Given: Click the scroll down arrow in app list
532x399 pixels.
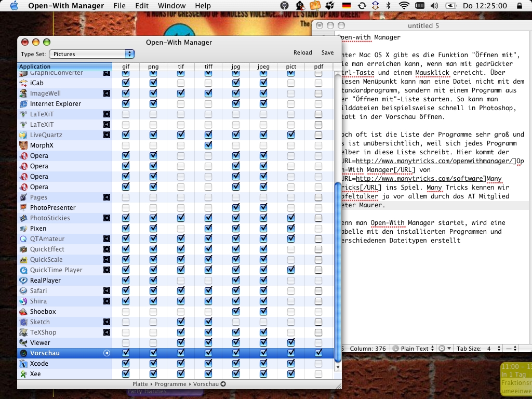Looking at the screenshot, I should point(338,367).
